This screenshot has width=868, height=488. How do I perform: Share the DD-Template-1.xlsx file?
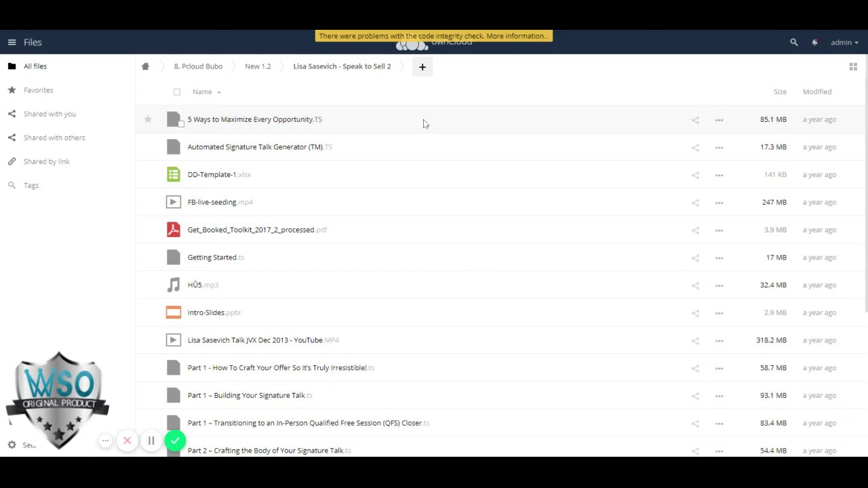click(x=695, y=175)
